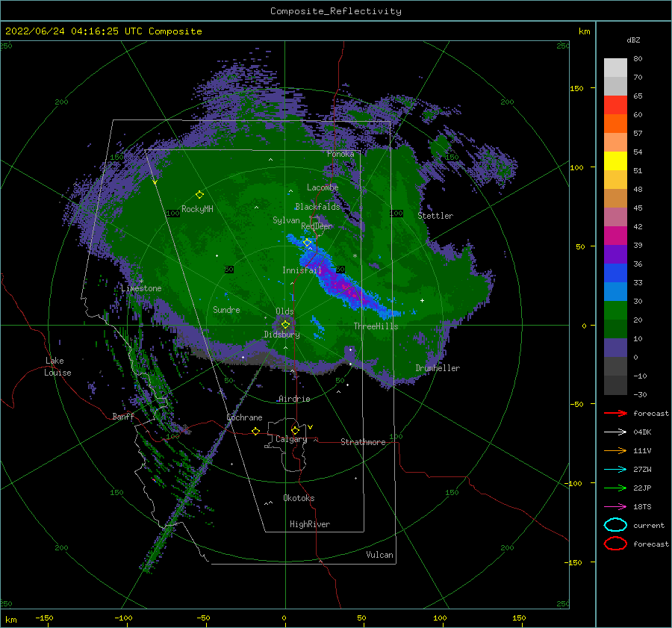Click the Ponoka town label
This screenshot has width=672, height=628.
pyautogui.click(x=340, y=154)
